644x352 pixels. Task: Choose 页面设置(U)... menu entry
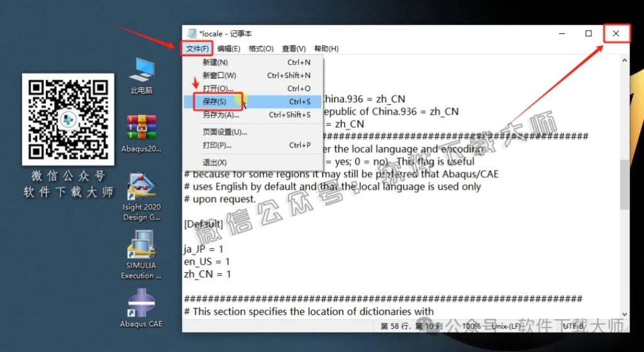(x=253, y=132)
